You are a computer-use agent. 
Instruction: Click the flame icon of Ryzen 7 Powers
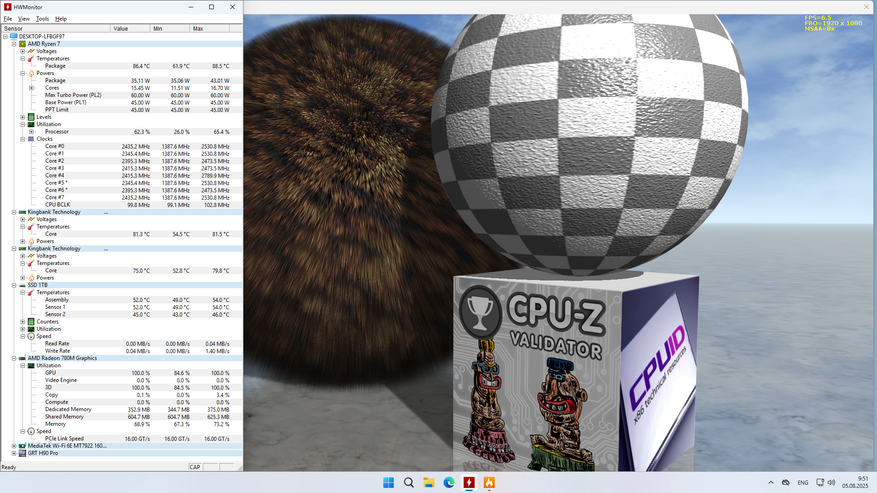pyautogui.click(x=31, y=73)
